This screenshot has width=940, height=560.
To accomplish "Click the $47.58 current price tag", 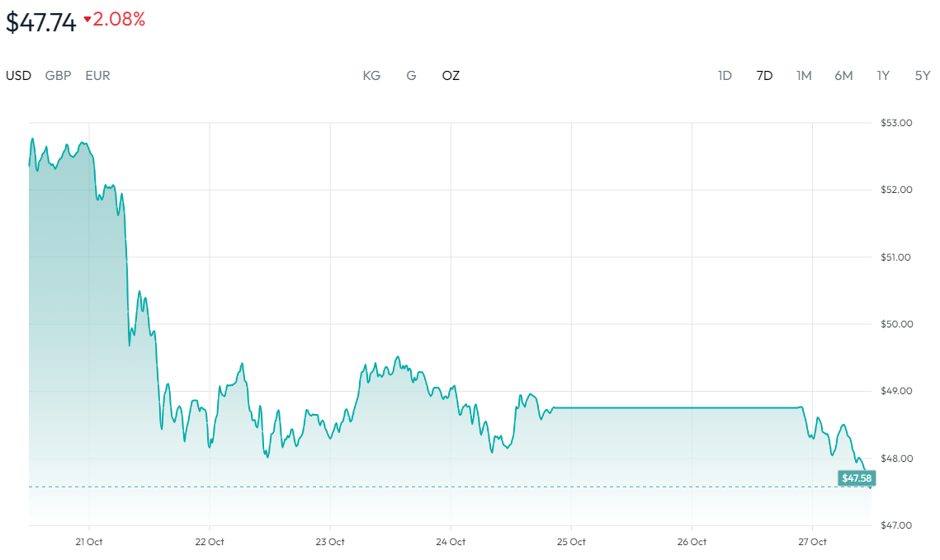I will (x=856, y=478).
